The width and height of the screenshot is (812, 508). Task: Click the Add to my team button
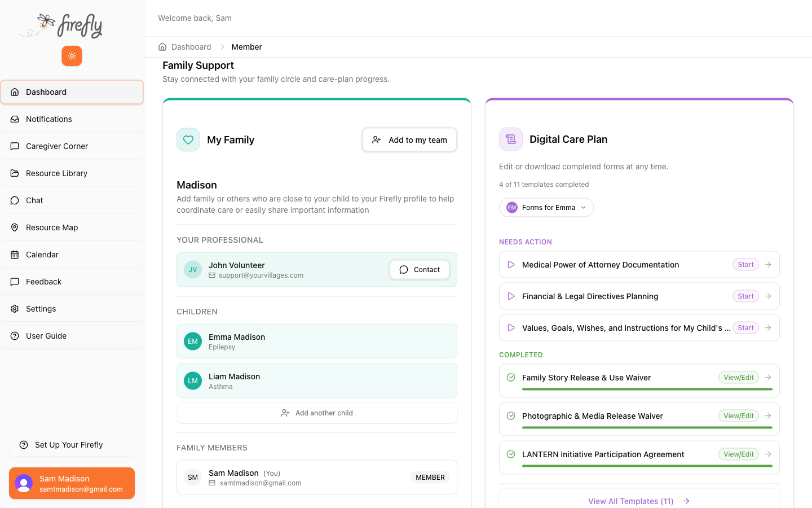click(x=409, y=139)
